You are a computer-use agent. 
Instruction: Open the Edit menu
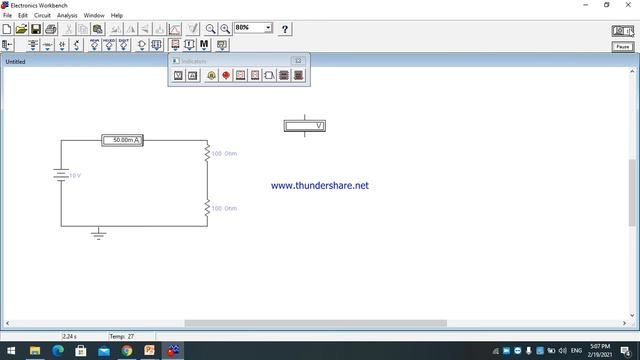point(23,15)
